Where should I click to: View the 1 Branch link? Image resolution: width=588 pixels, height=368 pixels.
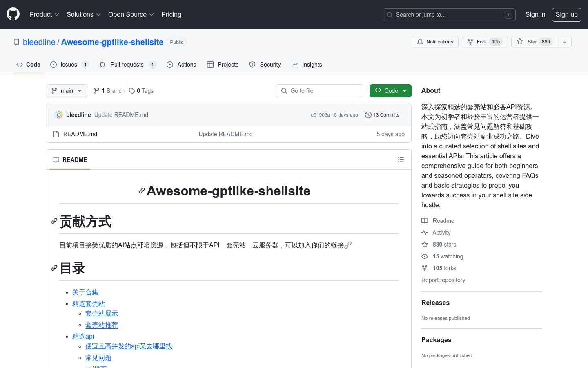[x=109, y=91]
